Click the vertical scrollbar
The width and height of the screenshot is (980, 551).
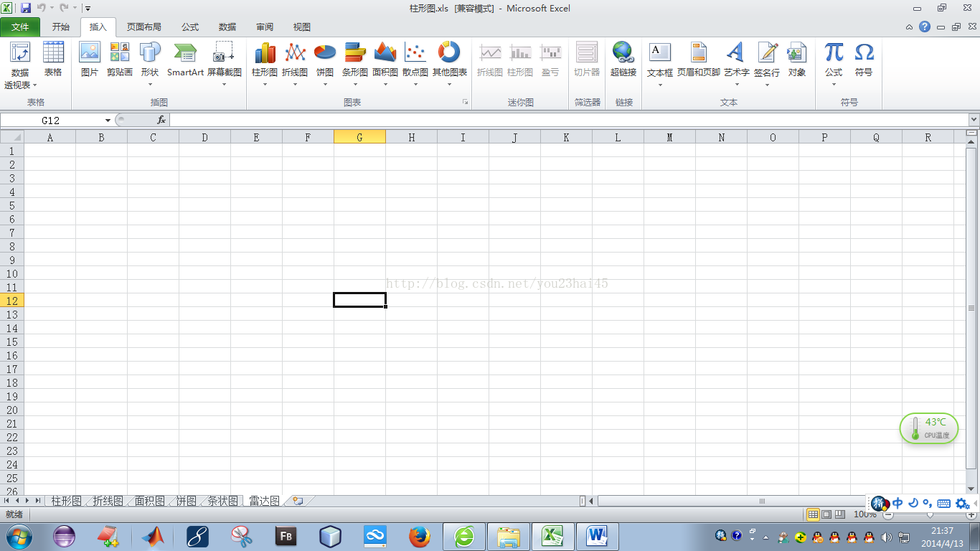pyautogui.click(x=971, y=308)
